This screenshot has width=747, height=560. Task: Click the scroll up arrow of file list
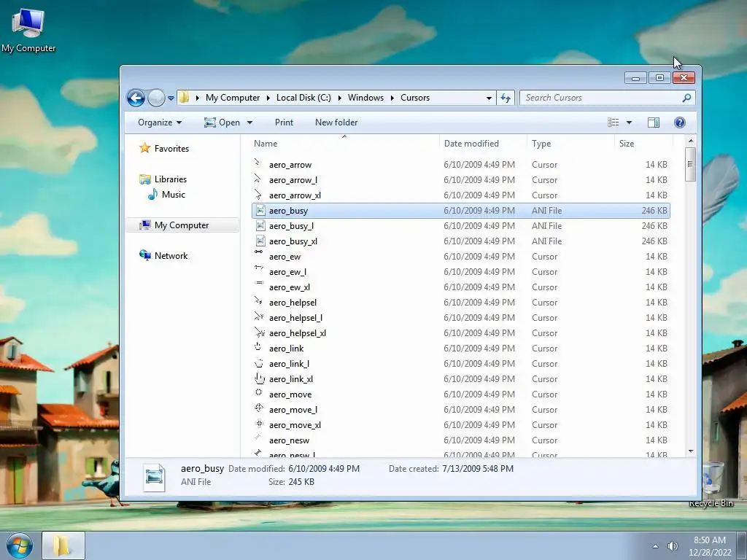point(691,141)
